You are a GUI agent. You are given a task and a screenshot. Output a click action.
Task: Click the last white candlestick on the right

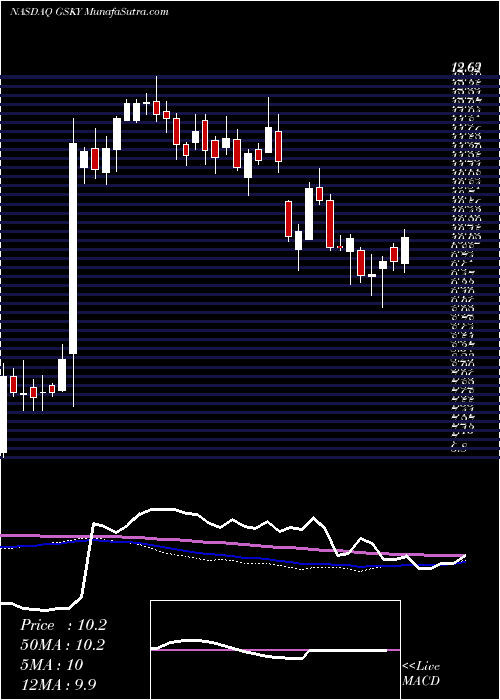point(405,250)
